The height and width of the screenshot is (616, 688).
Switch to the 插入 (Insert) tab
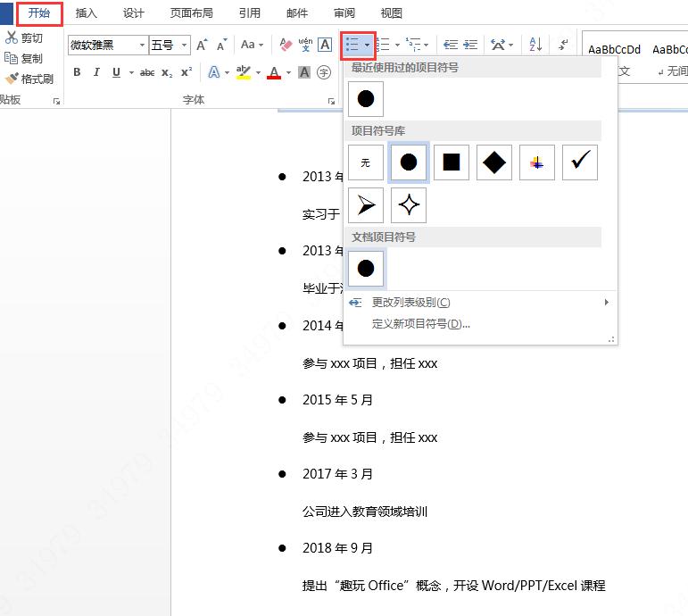(86, 13)
